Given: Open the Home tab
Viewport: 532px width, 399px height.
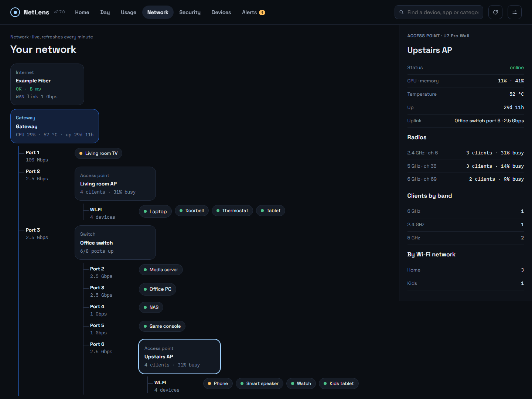Looking at the screenshot, I should (x=82, y=12).
